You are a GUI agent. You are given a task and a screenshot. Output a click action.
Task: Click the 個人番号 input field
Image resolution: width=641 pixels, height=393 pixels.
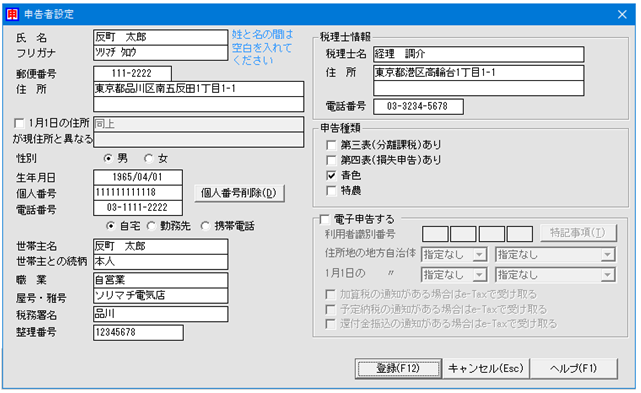coord(138,193)
